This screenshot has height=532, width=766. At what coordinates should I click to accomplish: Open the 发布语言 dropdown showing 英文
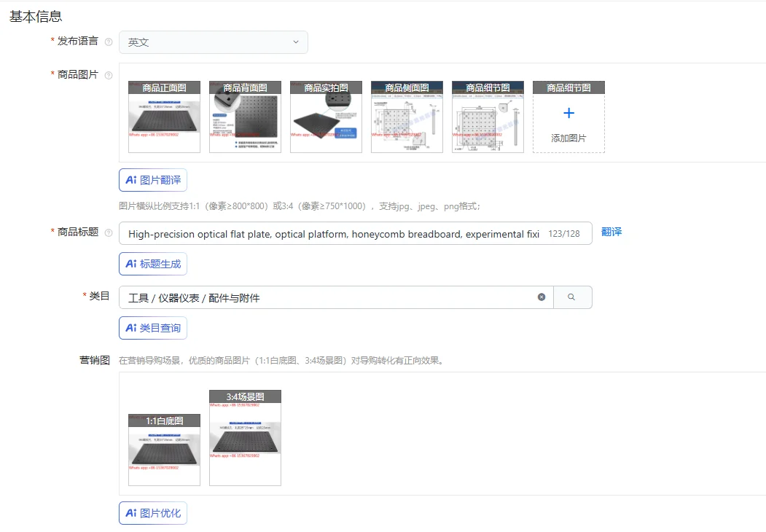213,42
